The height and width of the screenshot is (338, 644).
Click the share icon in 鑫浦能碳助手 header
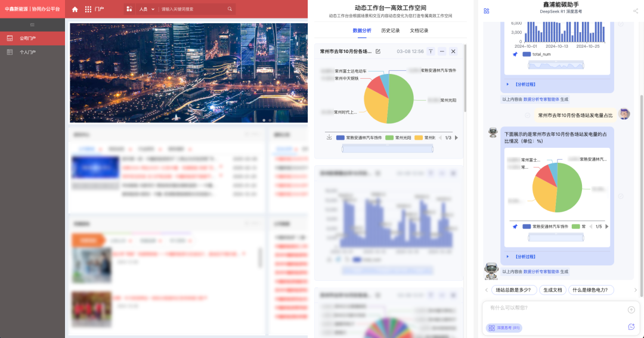[x=636, y=11]
